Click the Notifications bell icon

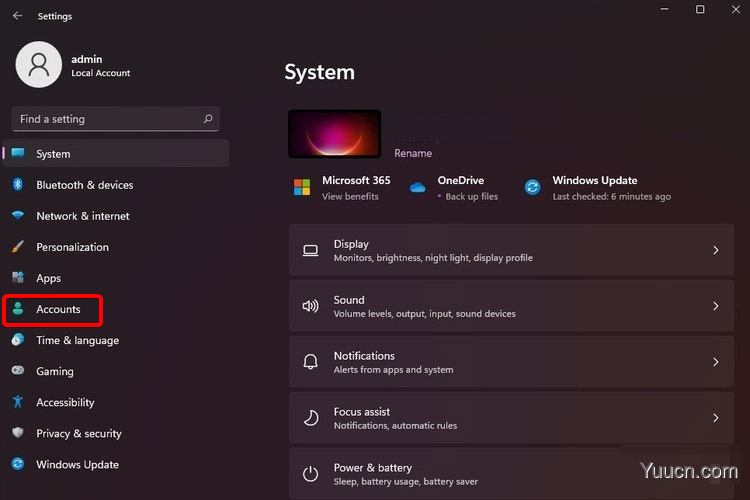coord(310,362)
